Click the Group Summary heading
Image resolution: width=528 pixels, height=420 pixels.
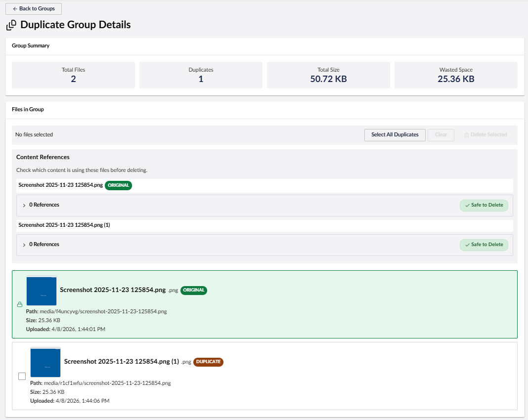coord(31,46)
